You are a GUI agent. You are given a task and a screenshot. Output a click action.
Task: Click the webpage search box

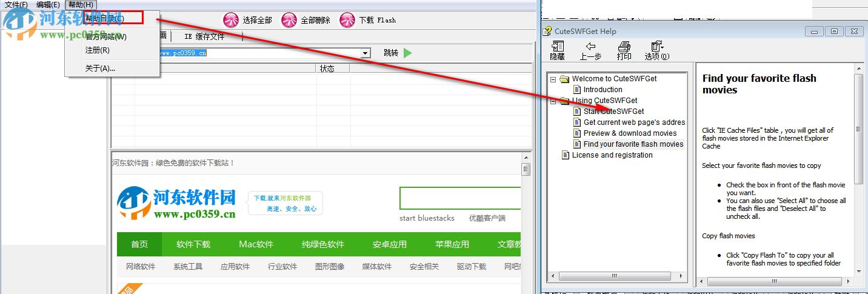pos(461,198)
